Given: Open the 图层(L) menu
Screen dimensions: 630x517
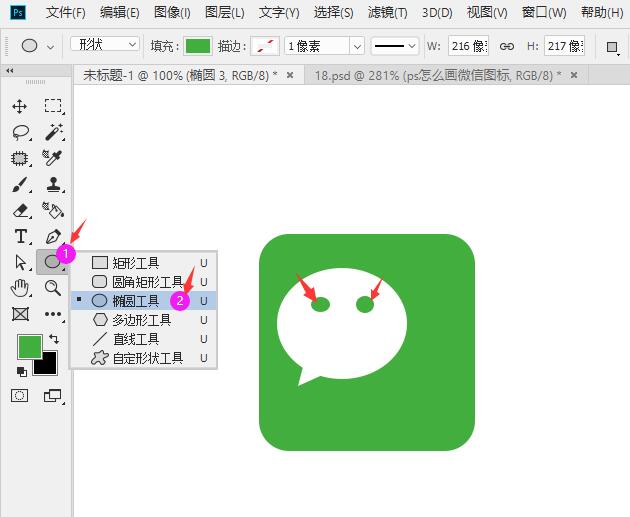Looking at the screenshot, I should click(x=225, y=12).
